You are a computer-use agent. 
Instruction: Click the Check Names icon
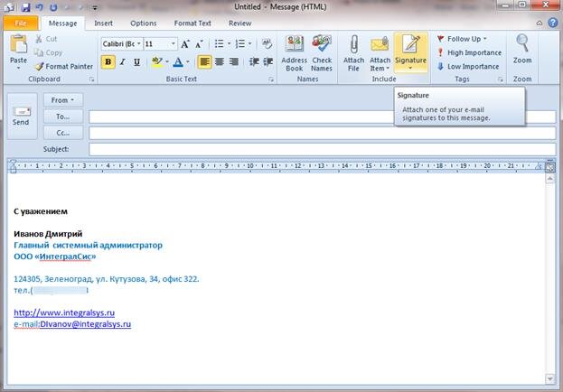coord(322,53)
